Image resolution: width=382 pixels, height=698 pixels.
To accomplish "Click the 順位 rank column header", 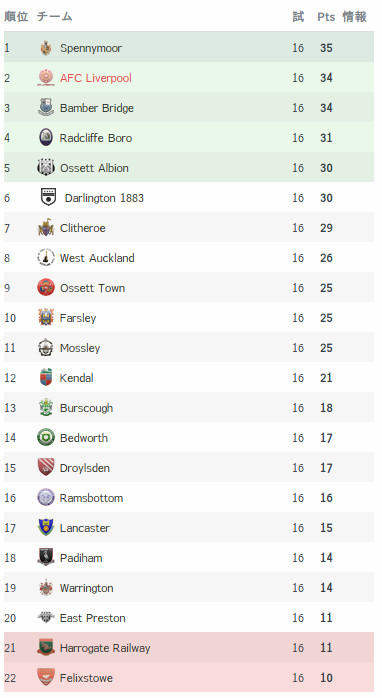I will (16, 16).
